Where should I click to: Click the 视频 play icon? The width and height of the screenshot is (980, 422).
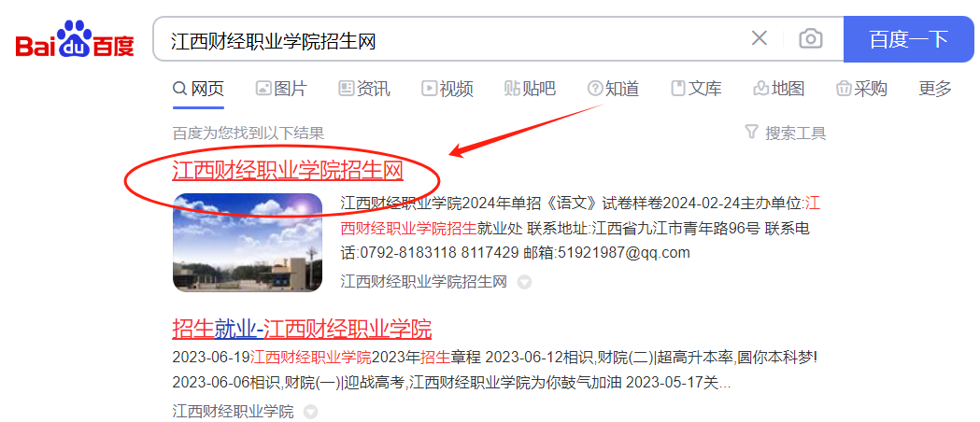point(430,89)
